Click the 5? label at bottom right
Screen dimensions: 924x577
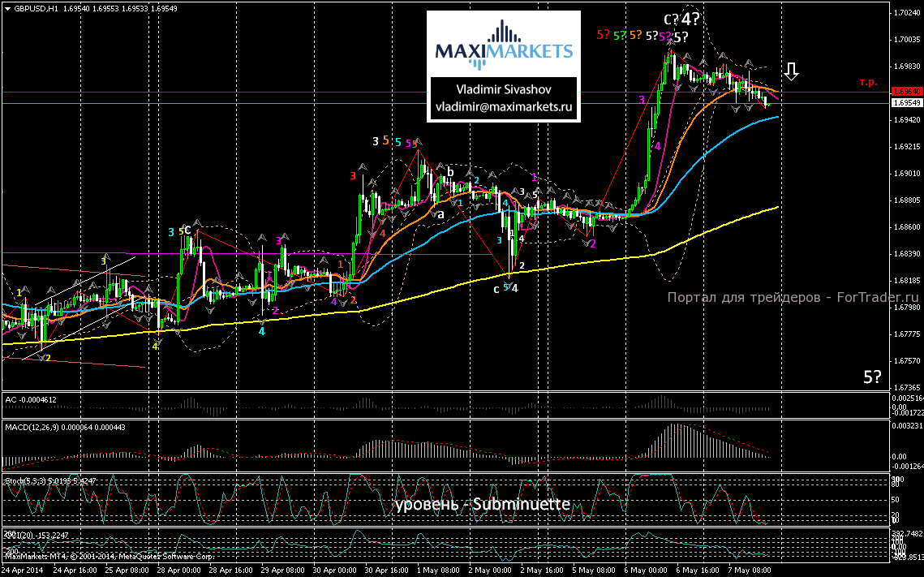pos(873,377)
